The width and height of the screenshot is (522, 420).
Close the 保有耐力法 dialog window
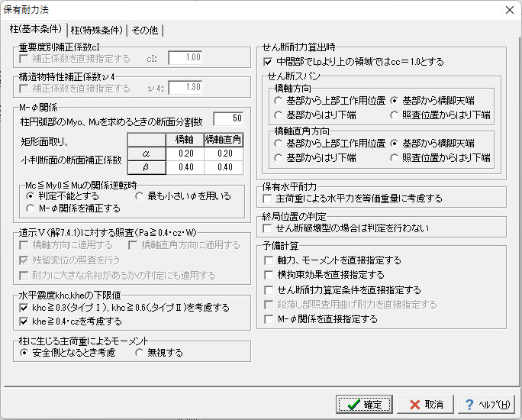[x=509, y=10]
